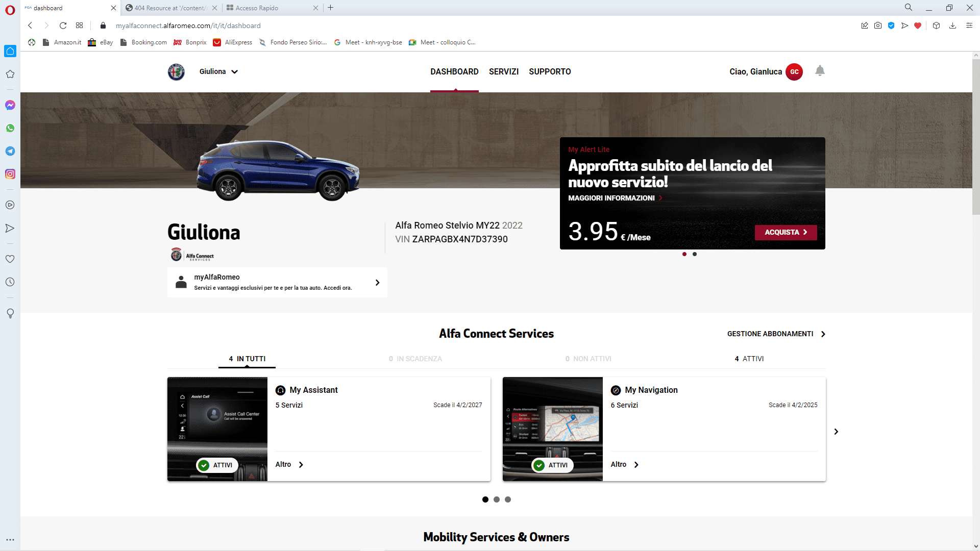Switch to the 4 ATTIVI tab

pyautogui.click(x=749, y=359)
